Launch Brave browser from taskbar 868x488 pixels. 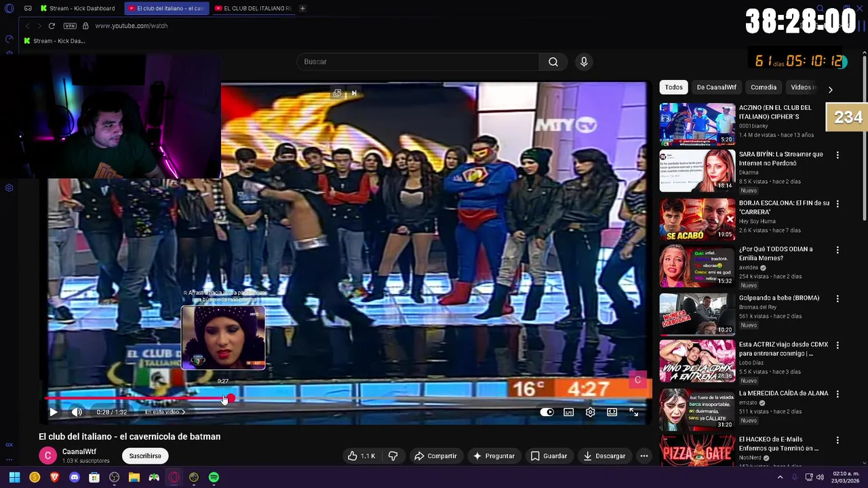[55, 477]
